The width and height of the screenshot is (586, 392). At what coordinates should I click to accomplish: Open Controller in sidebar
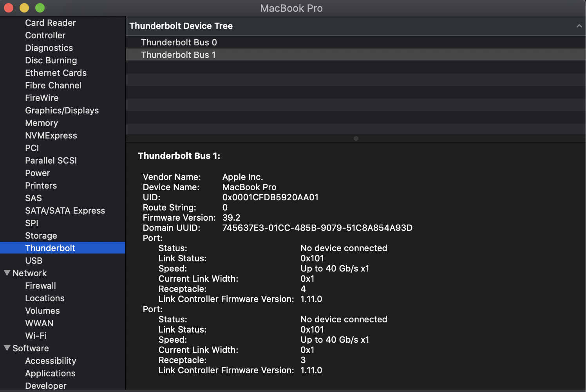(45, 35)
